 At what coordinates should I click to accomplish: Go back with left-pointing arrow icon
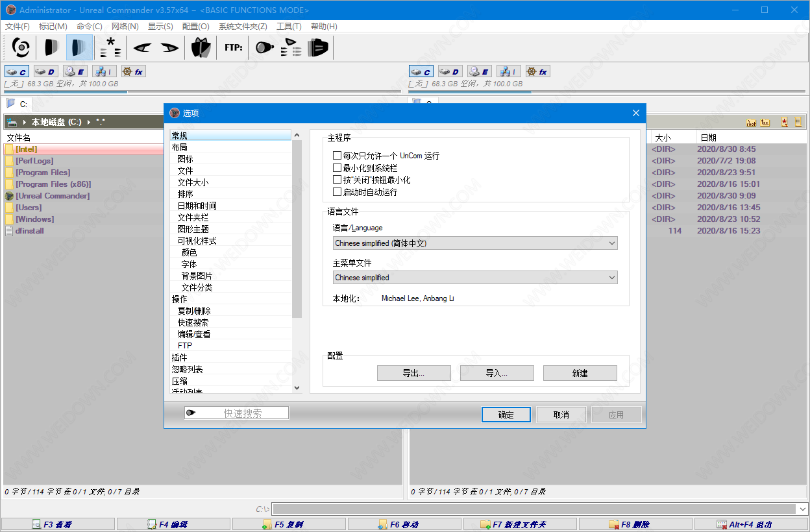(143, 47)
